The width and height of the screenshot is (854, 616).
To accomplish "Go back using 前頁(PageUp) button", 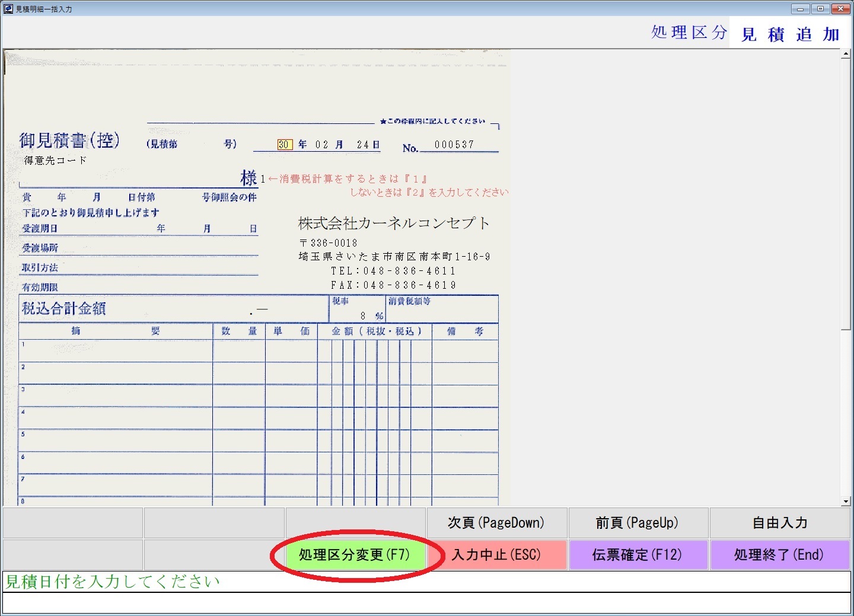I will pyautogui.click(x=638, y=522).
